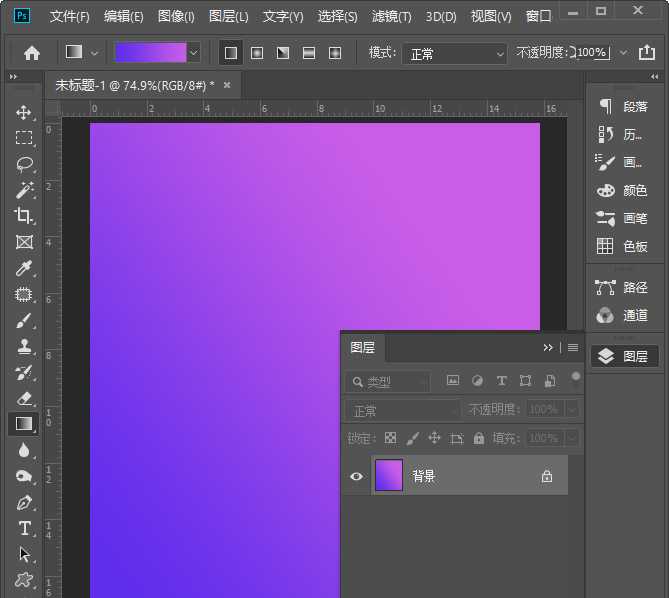Choose the linear gradient style button
This screenshot has height=598, width=669.
[x=231, y=53]
